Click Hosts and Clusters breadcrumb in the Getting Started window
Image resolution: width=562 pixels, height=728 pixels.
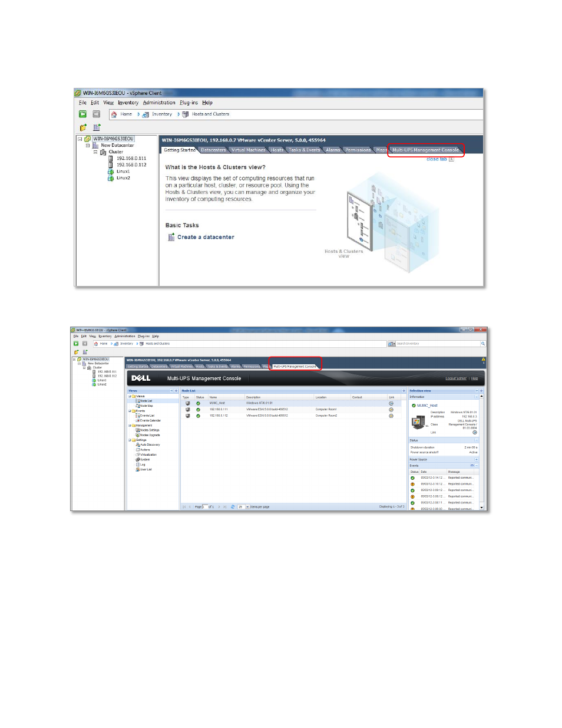(x=210, y=114)
